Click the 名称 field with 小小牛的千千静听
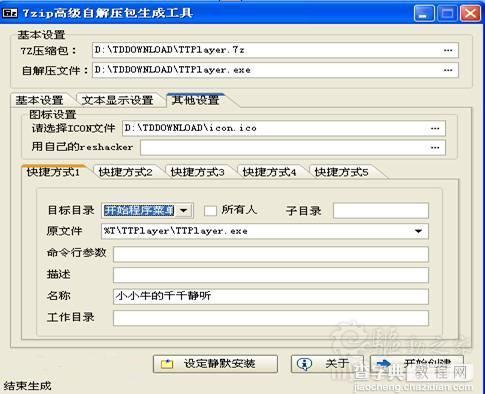 coord(271,296)
